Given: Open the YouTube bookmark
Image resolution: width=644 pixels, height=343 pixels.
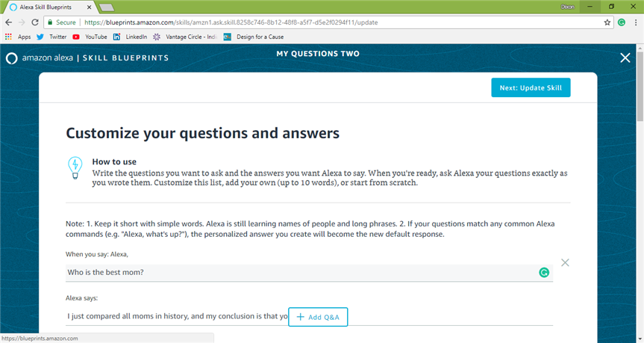Looking at the screenshot, I should [x=90, y=37].
